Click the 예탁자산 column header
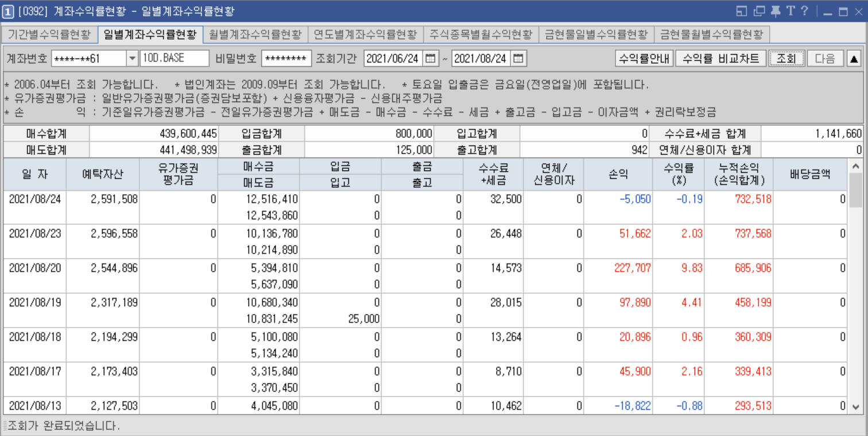Viewport: 868px width, 436px height. pyautogui.click(x=103, y=175)
